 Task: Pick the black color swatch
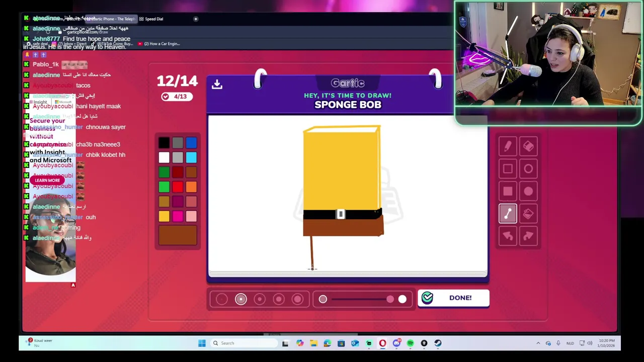tap(164, 143)
